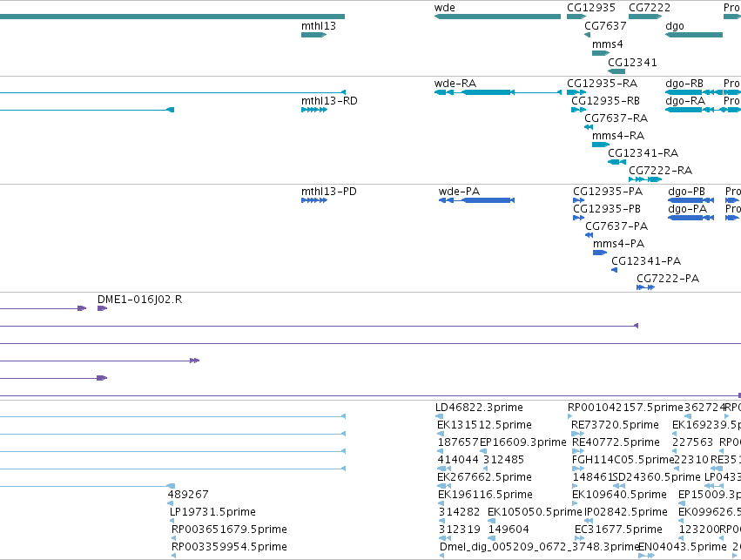This screenshot has width=741, height=560.
Task: Click the EK196116.5prime EST label
Action: click(x=485, y=495)
